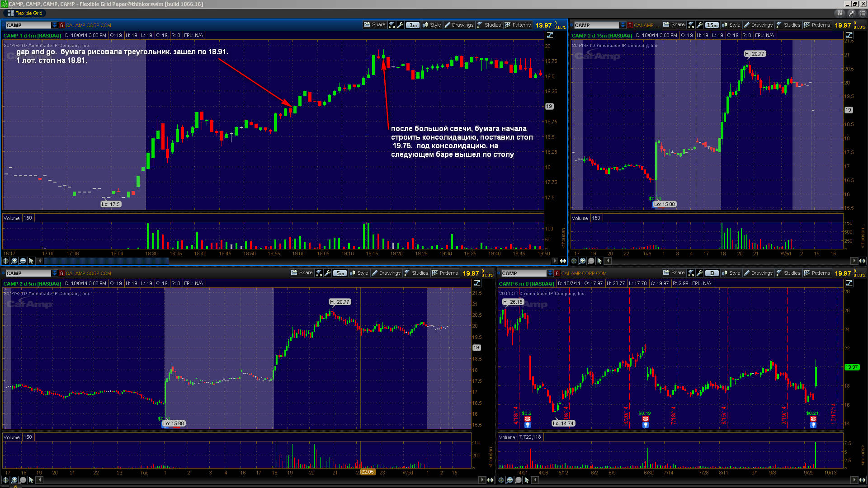Open the dropdown arrow at title bar right
This screenshot has width=868, height=488.
(x=862, y=13)
